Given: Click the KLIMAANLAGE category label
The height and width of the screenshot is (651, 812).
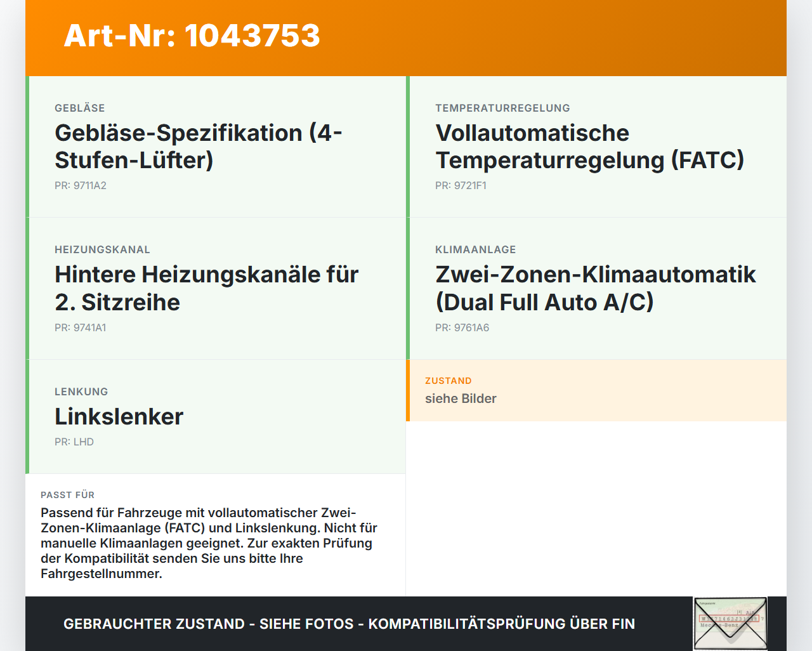Looking at the screenshot, I should coord(476,249).
